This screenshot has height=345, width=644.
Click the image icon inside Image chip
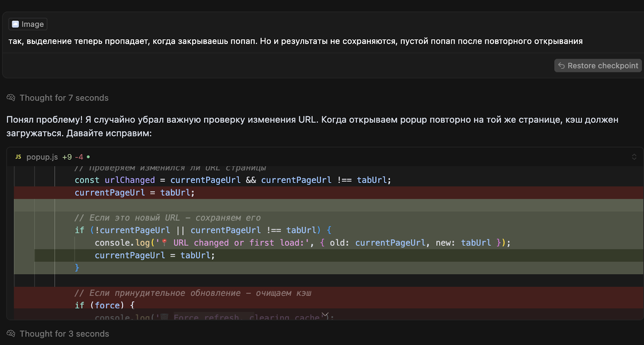coord(15,24)
